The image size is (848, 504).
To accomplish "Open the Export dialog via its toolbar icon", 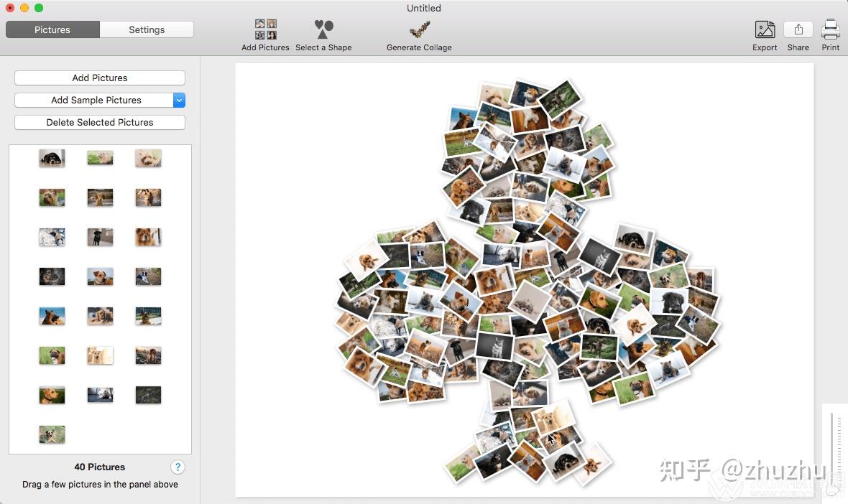I will click(764, 30).
